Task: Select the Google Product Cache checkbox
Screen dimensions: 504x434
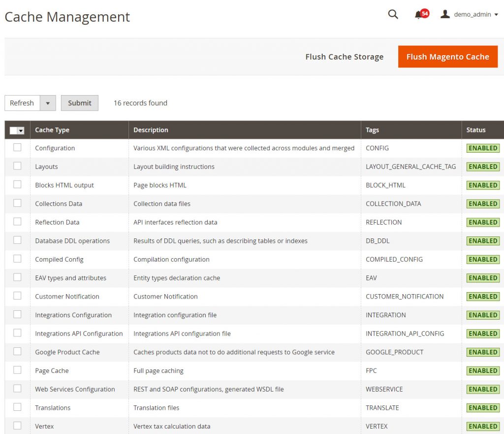Action: click(18, 352)
